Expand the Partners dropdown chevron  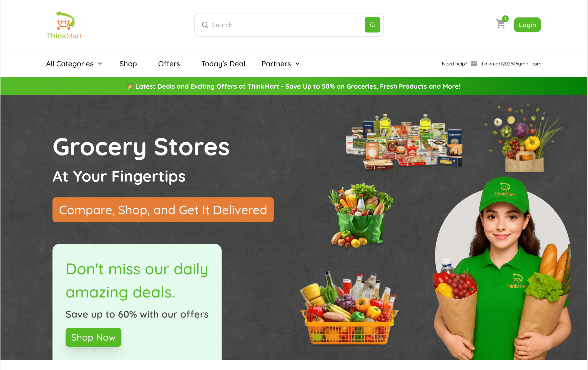(297, 64)
